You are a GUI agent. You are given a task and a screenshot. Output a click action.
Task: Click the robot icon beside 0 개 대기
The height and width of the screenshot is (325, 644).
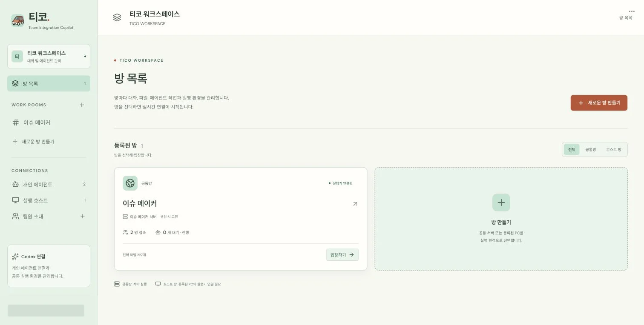click(x=158, y=232)
